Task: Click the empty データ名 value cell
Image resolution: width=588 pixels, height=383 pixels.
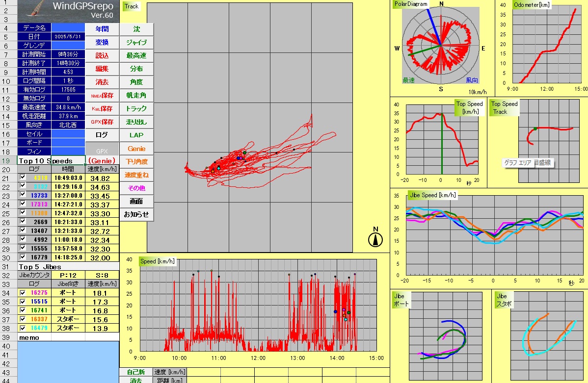Action: (68, 28)
